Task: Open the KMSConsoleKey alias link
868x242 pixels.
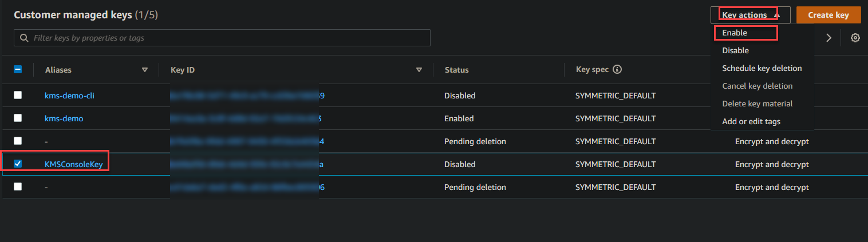Action: pyautogui.click(x=74, y=164)
